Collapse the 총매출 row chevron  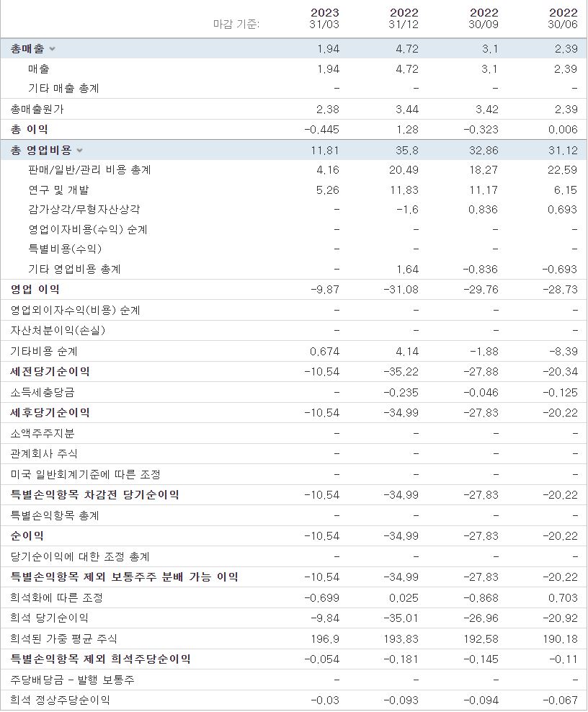(52, 49)
